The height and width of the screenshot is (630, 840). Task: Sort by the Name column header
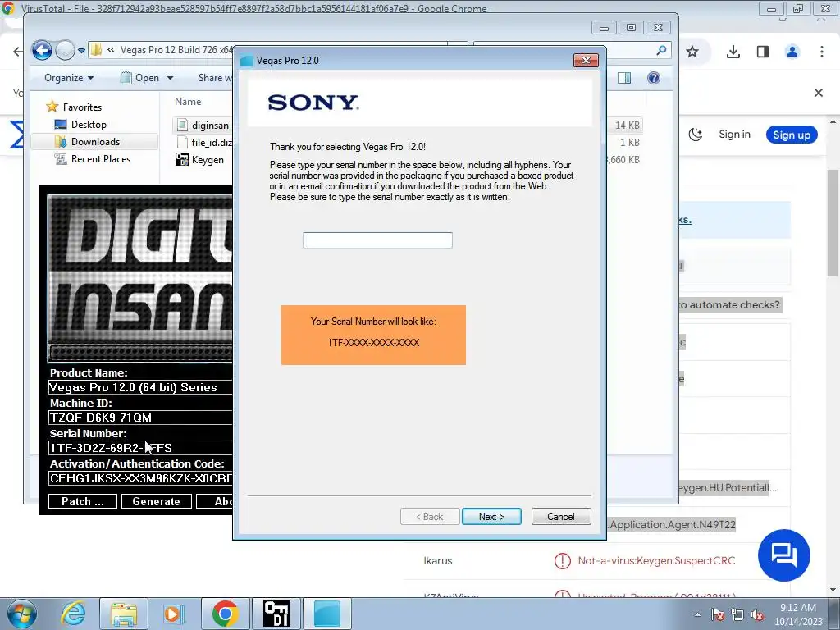tap(188, 101)
